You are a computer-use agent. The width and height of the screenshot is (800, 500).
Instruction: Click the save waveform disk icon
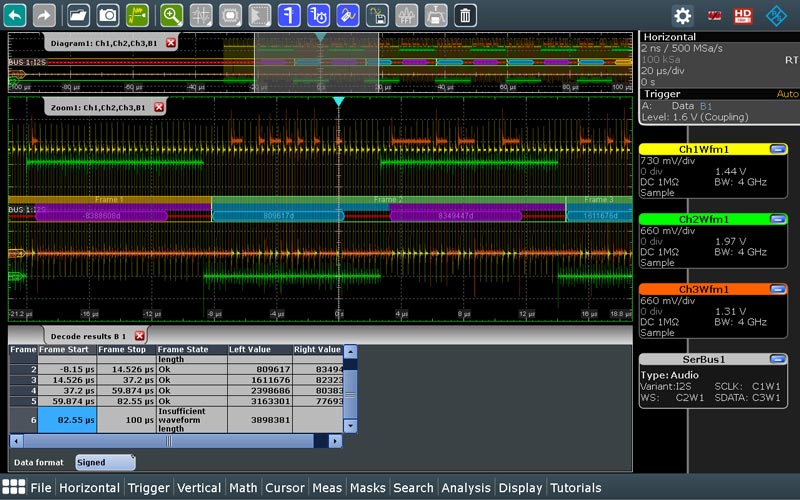pyautogui.click(x=376, y=15)
